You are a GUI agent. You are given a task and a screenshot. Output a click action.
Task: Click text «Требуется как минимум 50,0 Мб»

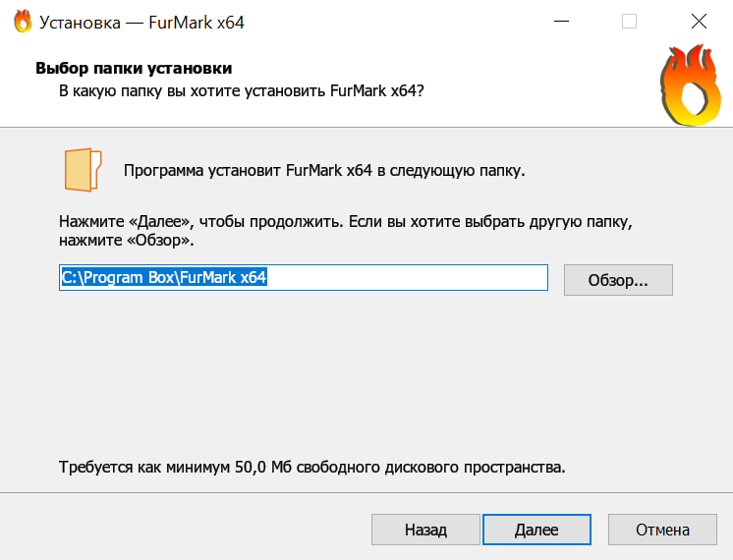point(175,467)
